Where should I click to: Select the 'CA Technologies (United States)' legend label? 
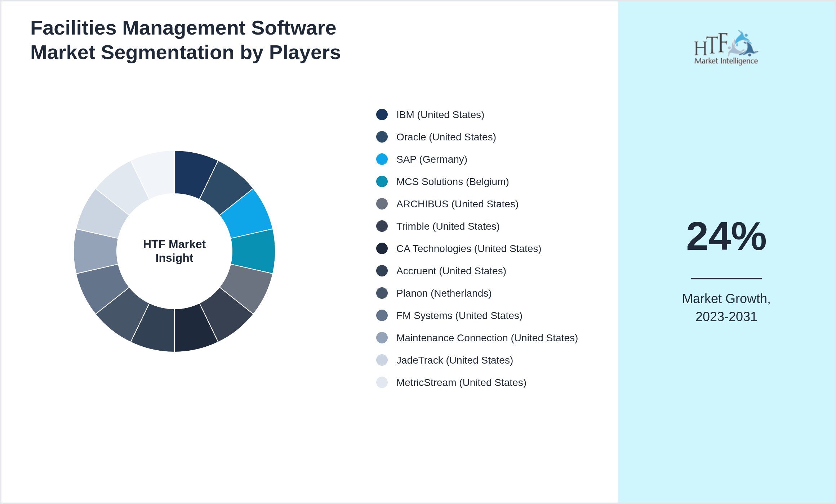(x=469, y=249)
